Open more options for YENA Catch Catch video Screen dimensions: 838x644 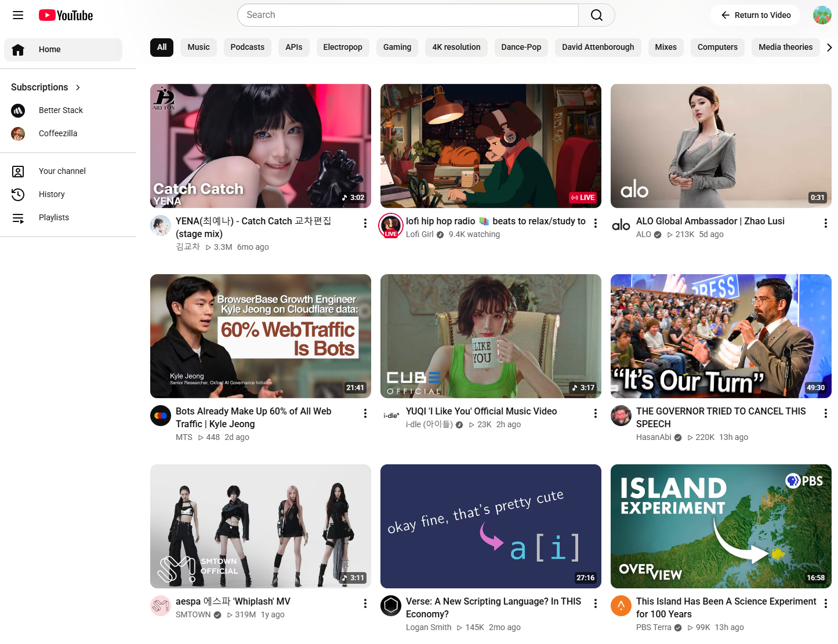coord(365,223)
